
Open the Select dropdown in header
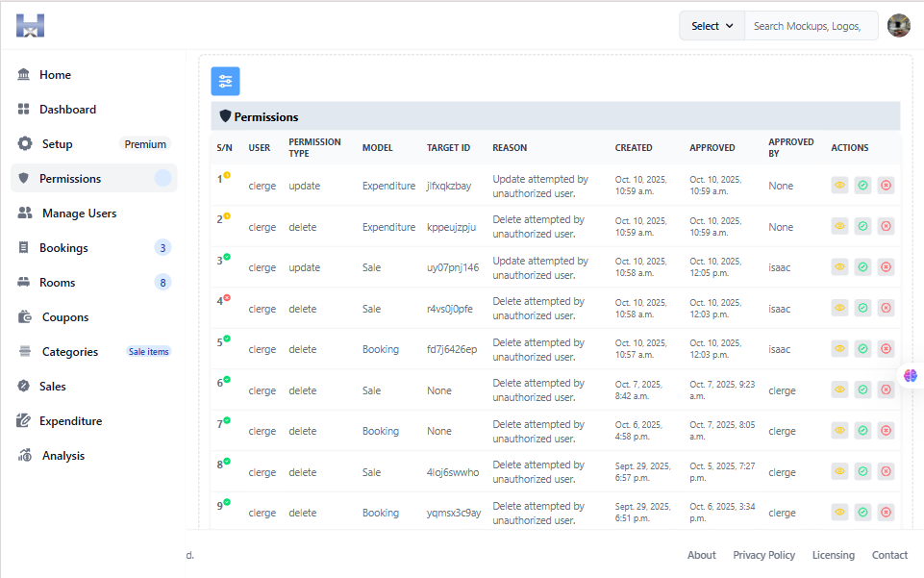click(x=712, y=26)
